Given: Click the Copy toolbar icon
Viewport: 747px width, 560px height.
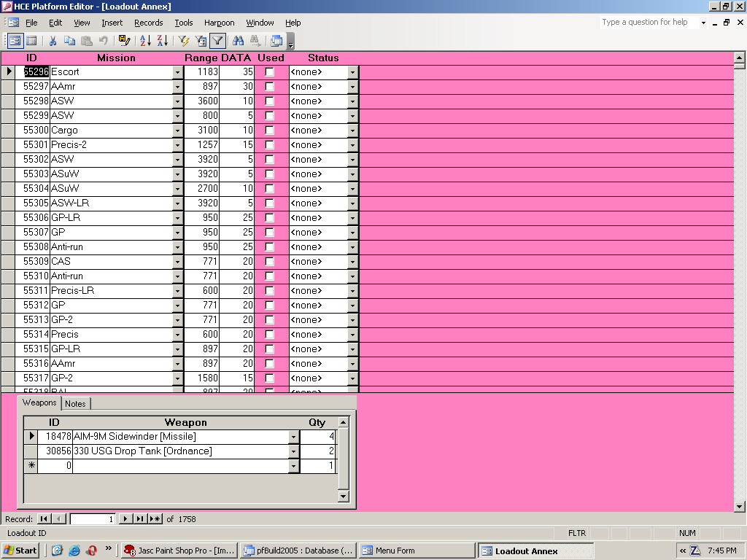Looking at the screenshot, I should [x=70, y=41].
